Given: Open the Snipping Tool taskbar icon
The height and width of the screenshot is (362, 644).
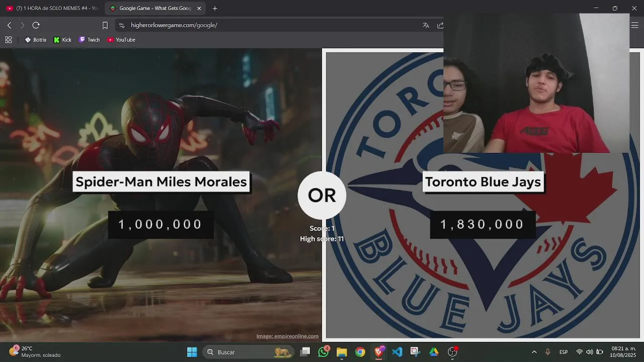Looking at the screenshot, I should pos(415,352).
